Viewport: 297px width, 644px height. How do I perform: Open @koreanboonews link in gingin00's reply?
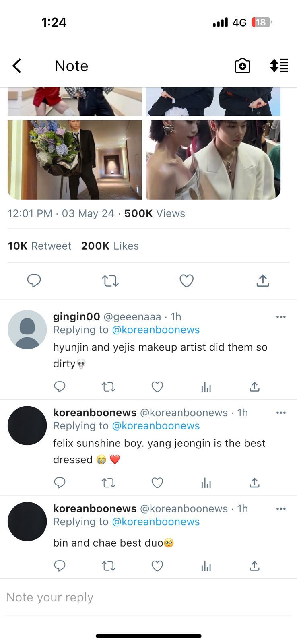click(x=155, y=330)
